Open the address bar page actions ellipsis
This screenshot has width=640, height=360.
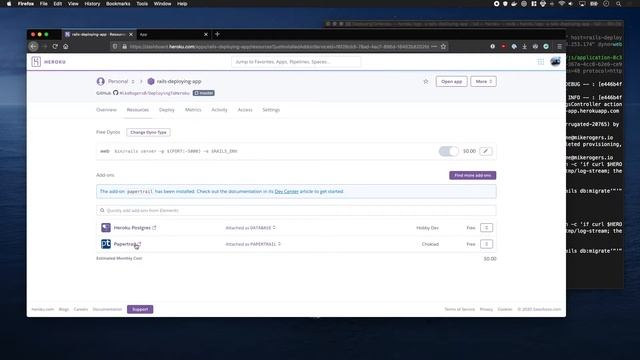[x=433, y=47]
